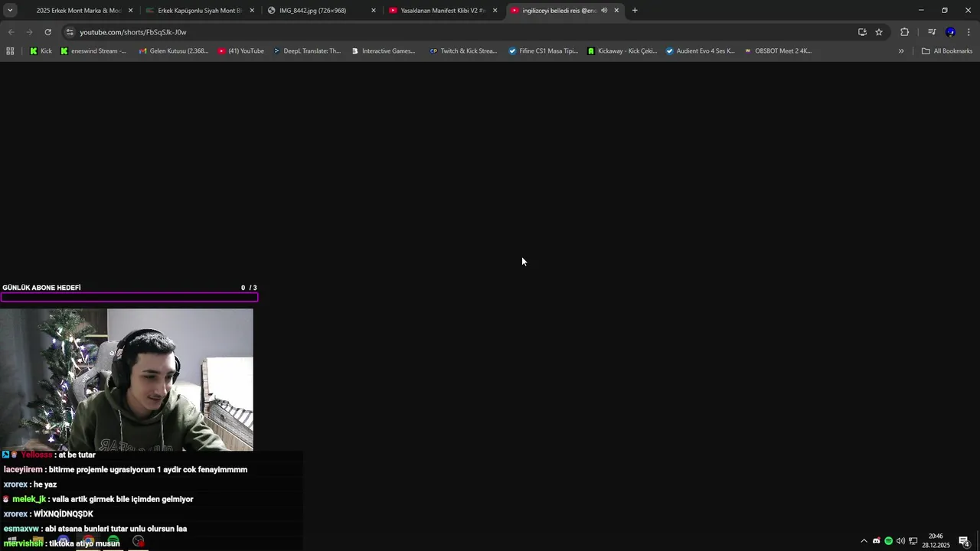Close the Yasaklanan Manifest Klibi V2 tab
The height and width of the screenshot is (551, 980).
495,11
